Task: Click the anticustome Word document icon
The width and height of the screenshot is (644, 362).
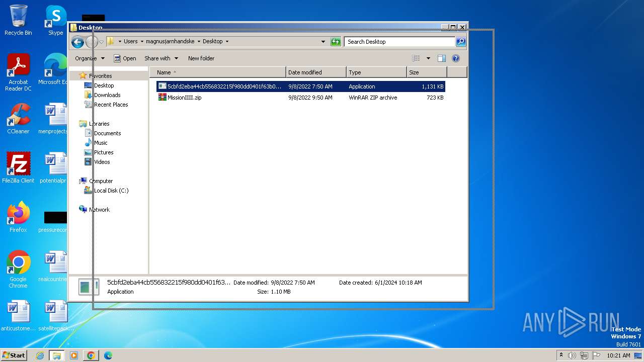Action: 18,316
